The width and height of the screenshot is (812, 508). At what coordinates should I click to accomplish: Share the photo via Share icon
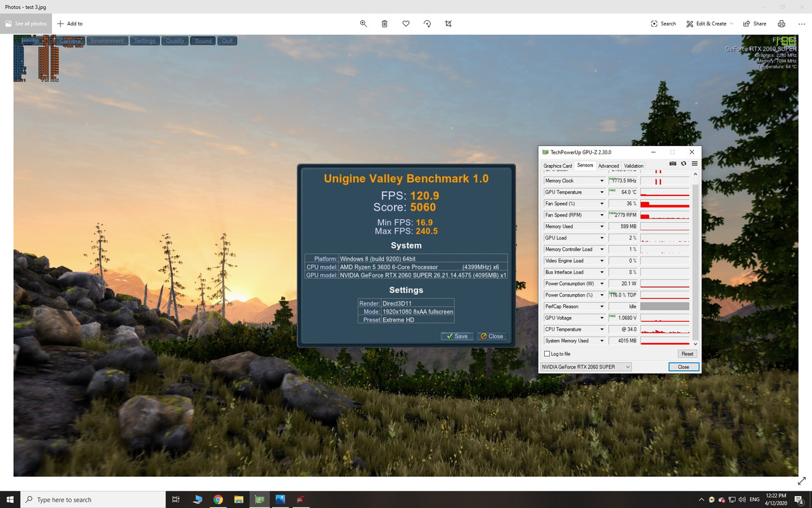point(754,23)
